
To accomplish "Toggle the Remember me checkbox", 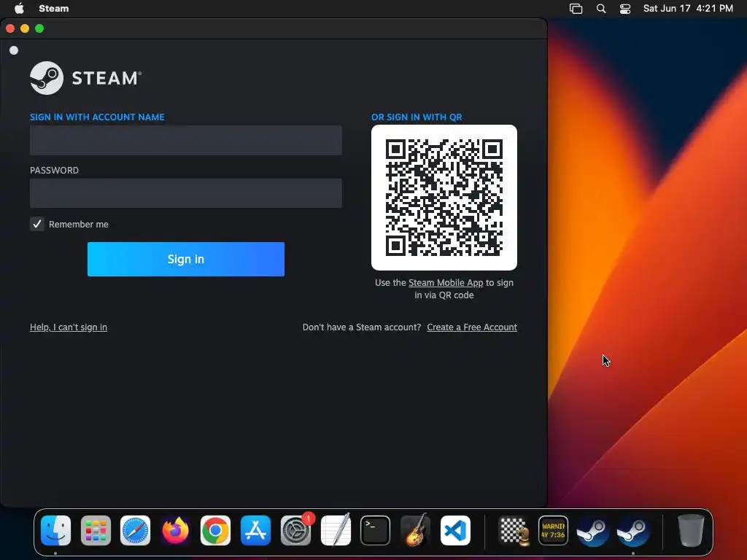I will 37,224.
